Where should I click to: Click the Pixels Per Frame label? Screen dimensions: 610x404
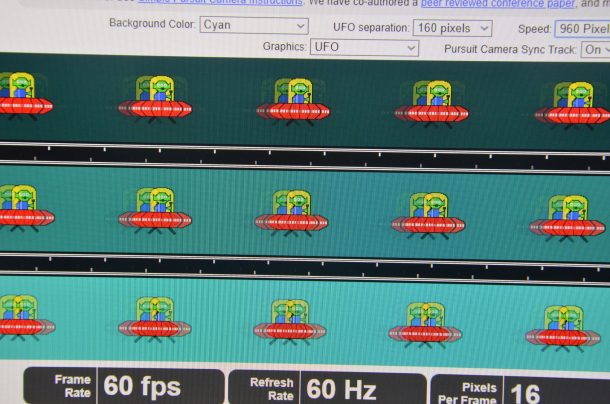(x=468, y=393)
